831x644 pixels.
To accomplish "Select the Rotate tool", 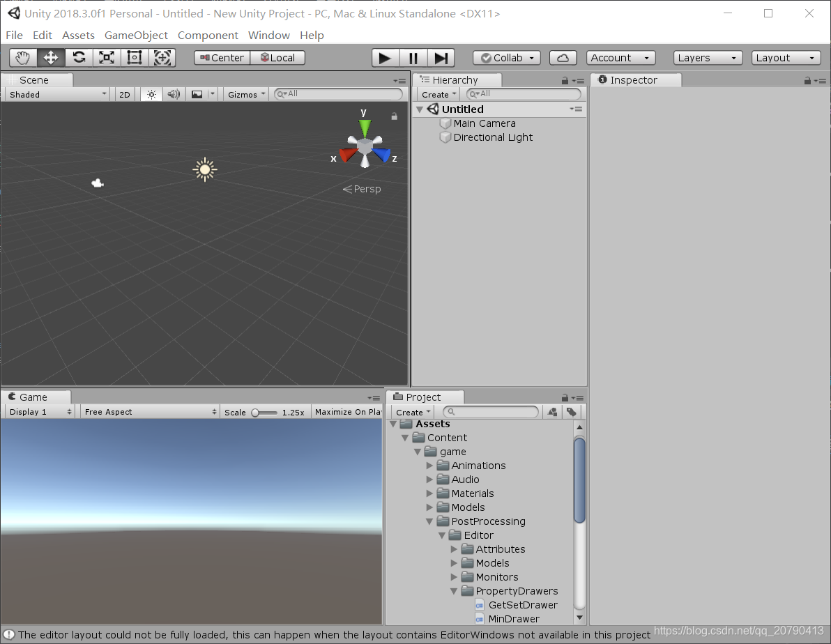I will (x=79, y=57).
